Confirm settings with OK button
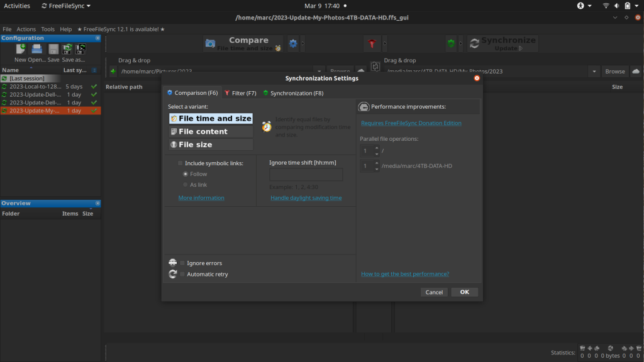The image size is (644, 362). tap(465, 292)
